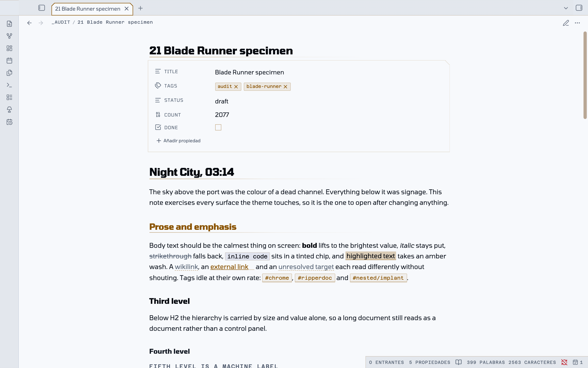Click the Fourth level heading
This screenshot has width=588, height=368.
pos(169,351)
